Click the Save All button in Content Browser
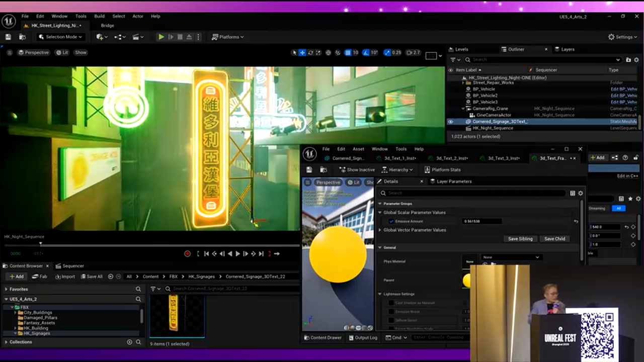The height and width of the screenshot is (362, 644). (91, 277)
